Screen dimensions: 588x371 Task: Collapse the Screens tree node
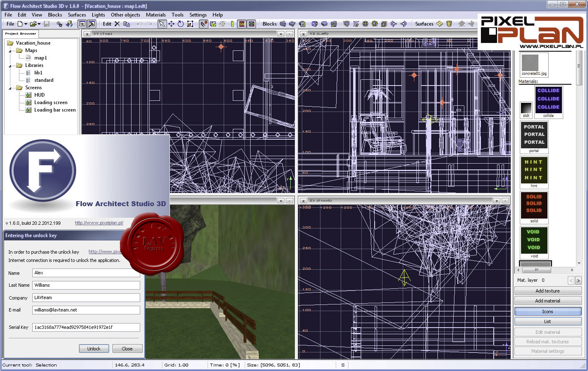(x=10, y=88)
